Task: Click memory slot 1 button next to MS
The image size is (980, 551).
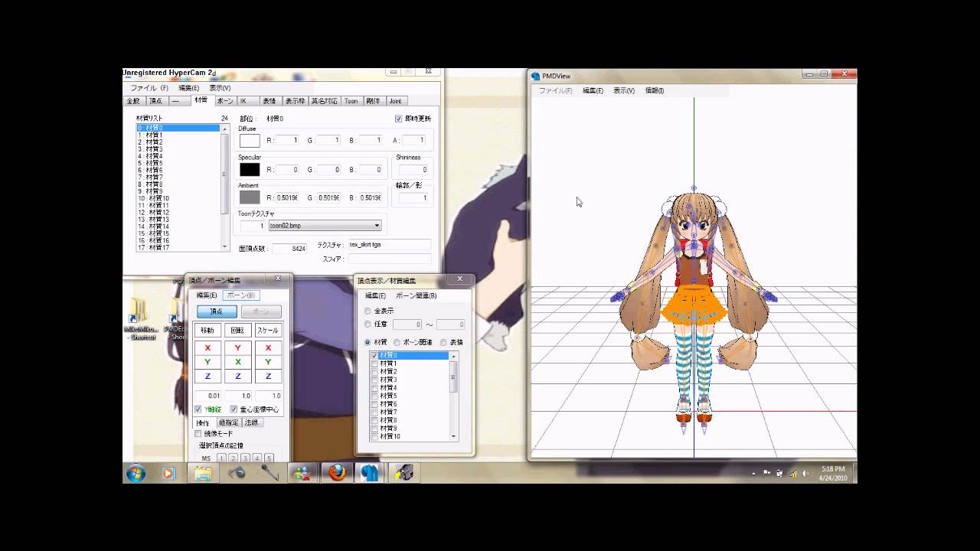Action: (x=221, y=458)
